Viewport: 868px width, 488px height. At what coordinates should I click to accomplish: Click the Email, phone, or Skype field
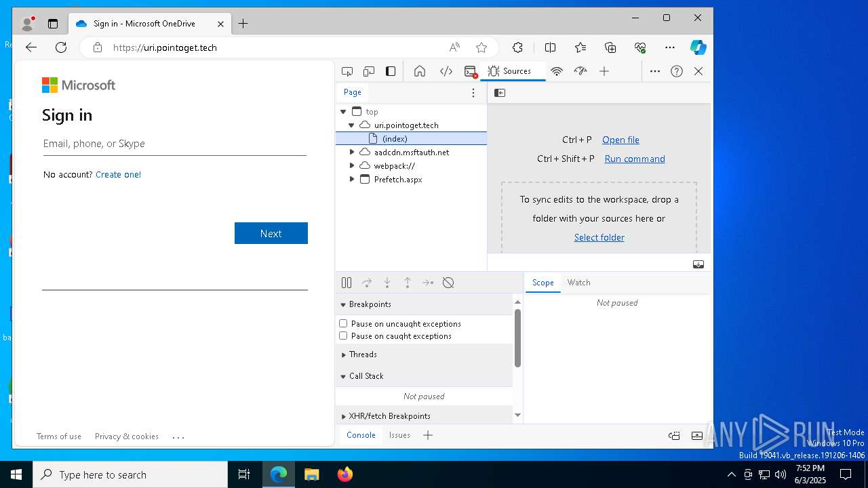click(x=175, y=144)
